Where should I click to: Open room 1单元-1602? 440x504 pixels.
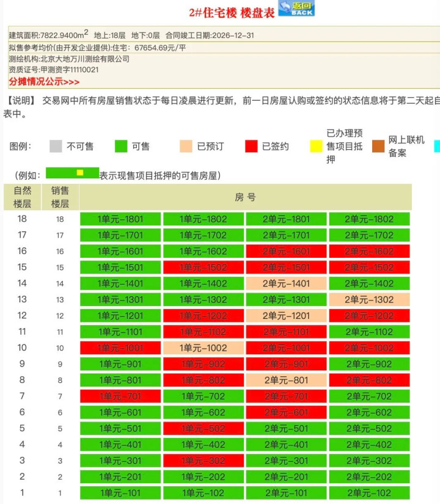204,251
